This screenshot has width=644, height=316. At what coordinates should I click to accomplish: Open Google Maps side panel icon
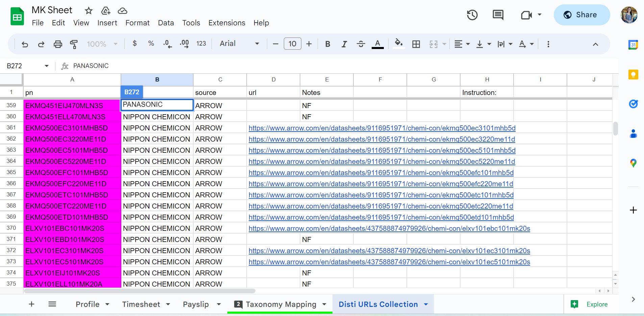(x=633, y=163)
